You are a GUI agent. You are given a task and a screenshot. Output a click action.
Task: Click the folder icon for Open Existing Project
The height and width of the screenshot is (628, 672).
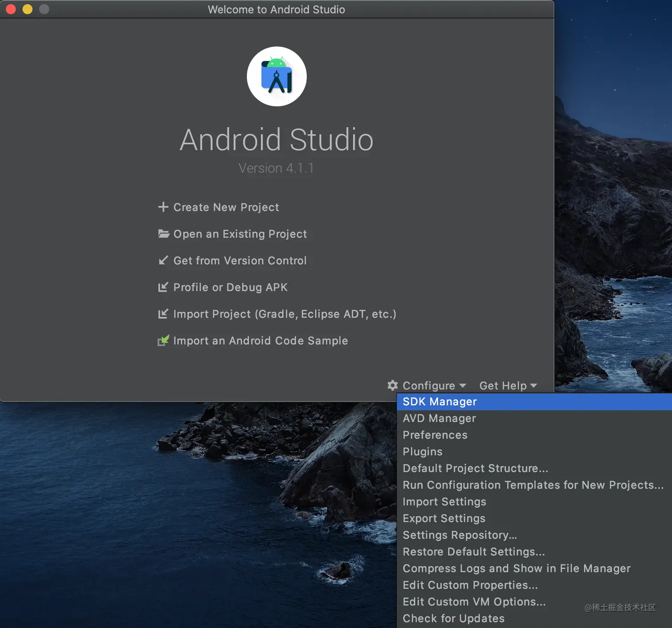(x=164, y=234)
